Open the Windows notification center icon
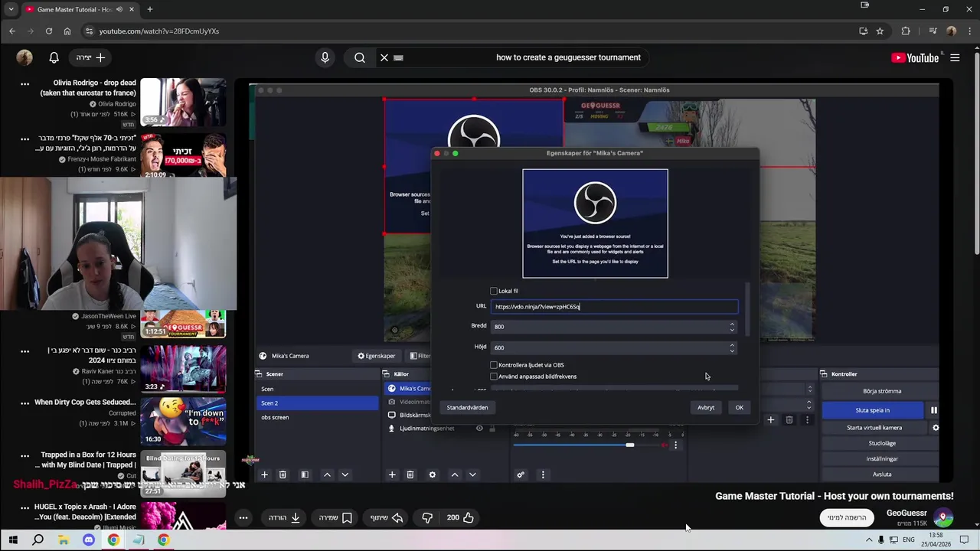980x551 pixels. point(964,540)
